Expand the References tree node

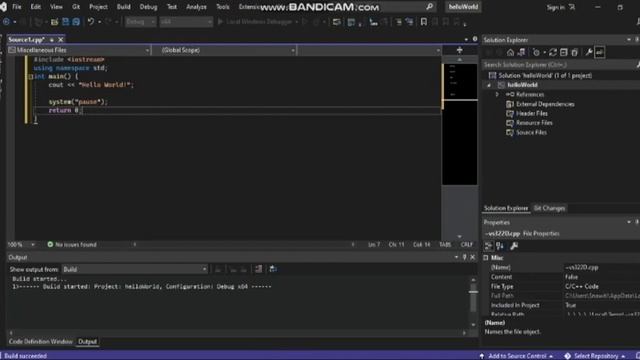pos(497,94)
